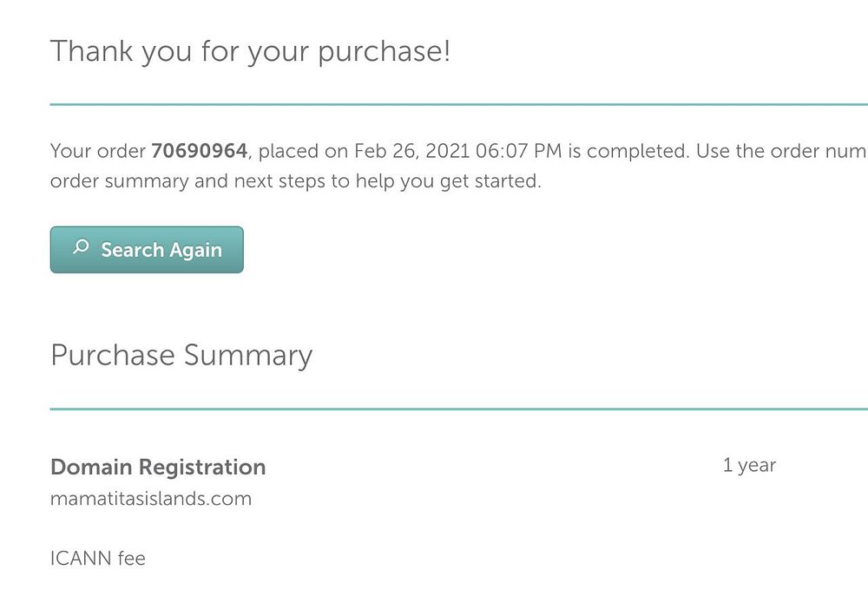The height and width of the screenshot is (609, 868).
Task: Click the 1 year registration duration
Action: click(749, 465)
